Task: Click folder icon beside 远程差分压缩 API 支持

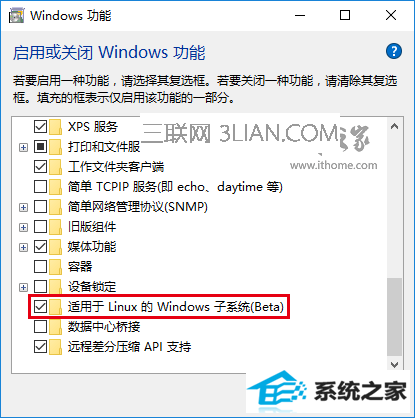Action: [55, 347]
